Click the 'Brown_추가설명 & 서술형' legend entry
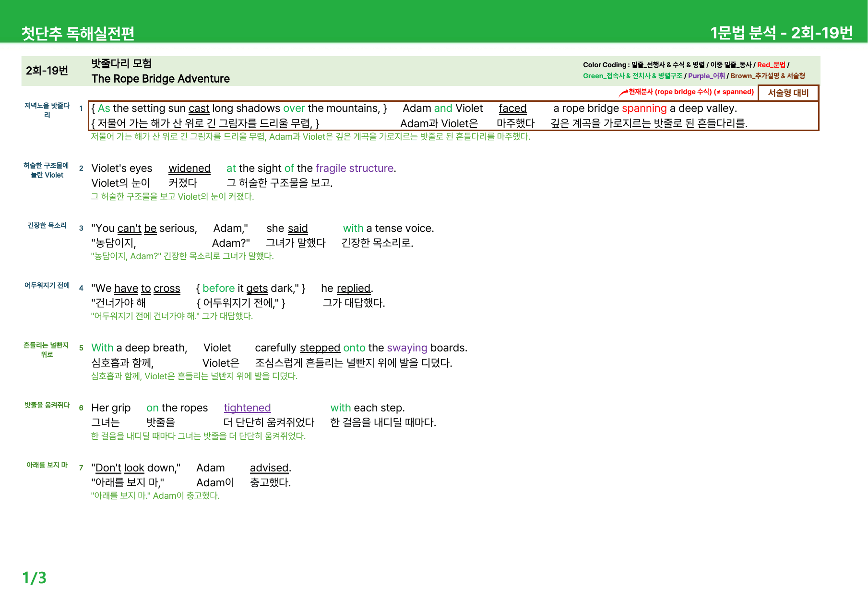The width and height of the screenshot is (868, 614). tap(768, 76)
